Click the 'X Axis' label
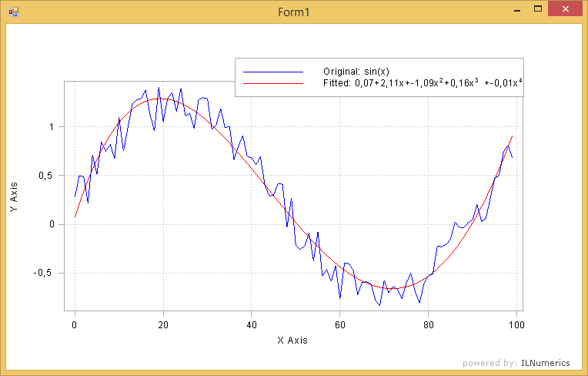This screenshot has width=588, height=376. pos(292,341)
